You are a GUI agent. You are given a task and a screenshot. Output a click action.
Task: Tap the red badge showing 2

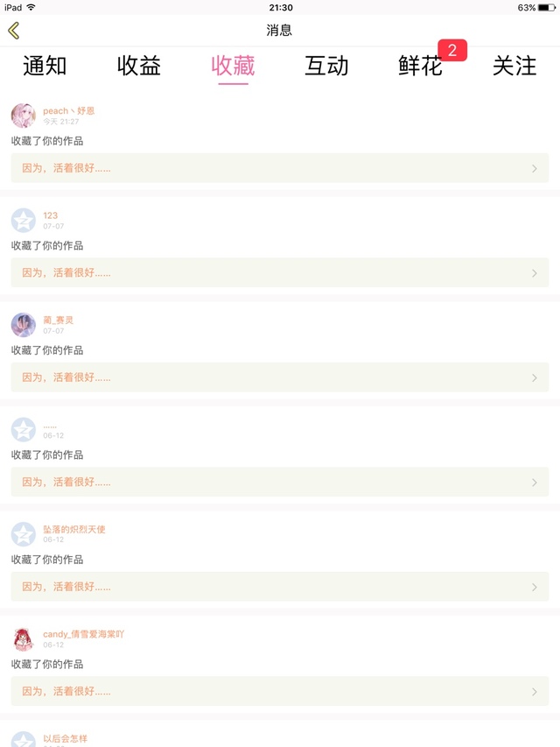452,51
